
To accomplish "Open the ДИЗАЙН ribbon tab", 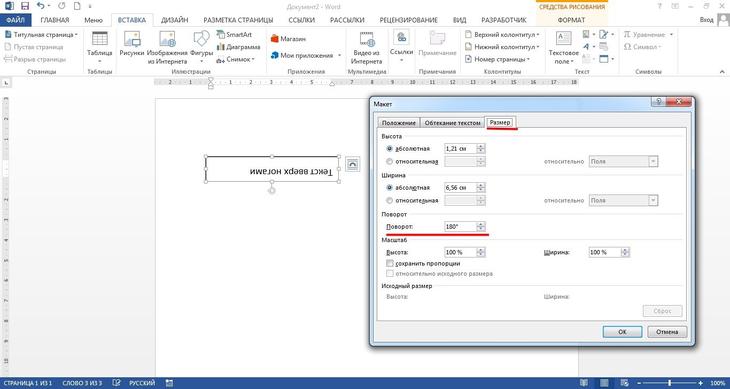I will (x=175, y=20).
